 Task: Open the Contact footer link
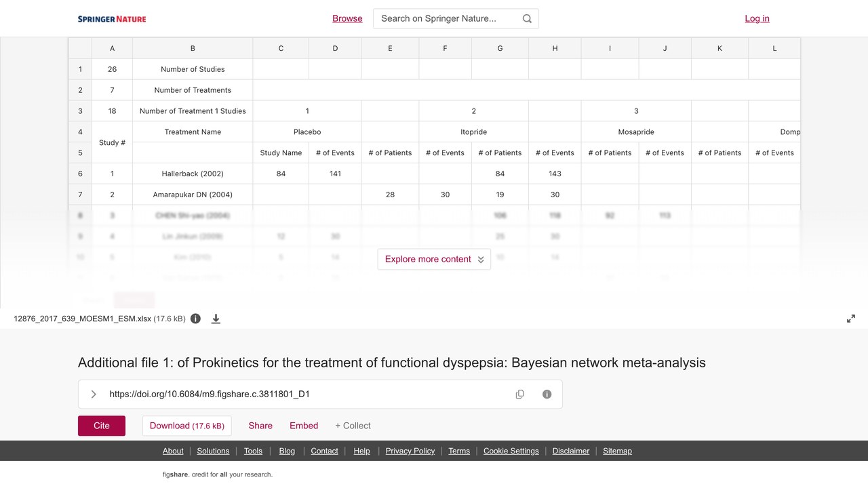[324, 451]
